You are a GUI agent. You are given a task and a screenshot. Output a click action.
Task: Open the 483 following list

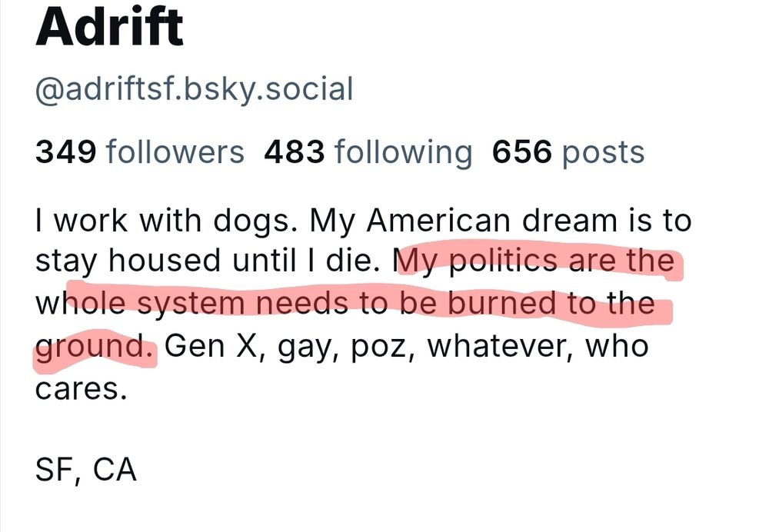368,151
